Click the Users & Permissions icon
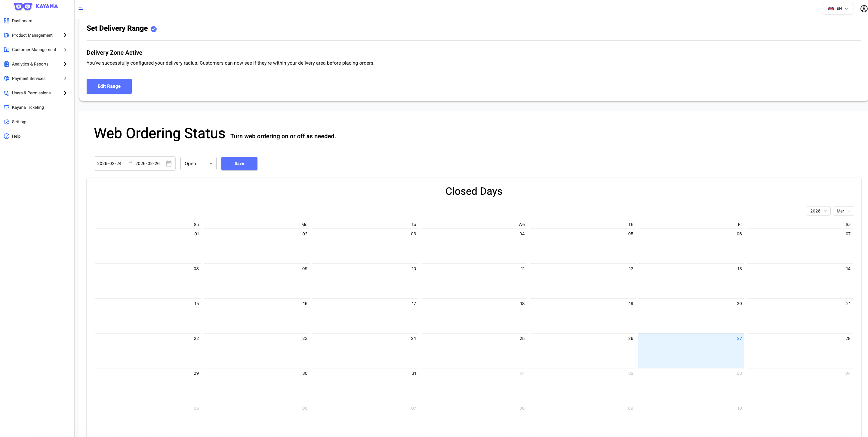Image resolution: width=868 pixels, height=437 pixels. 6,93
